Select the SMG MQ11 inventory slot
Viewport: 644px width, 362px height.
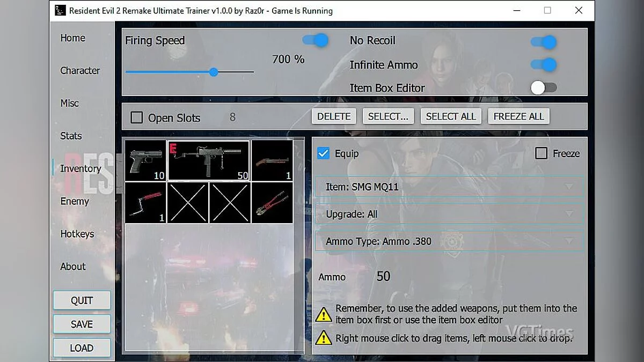pos(209,160)
